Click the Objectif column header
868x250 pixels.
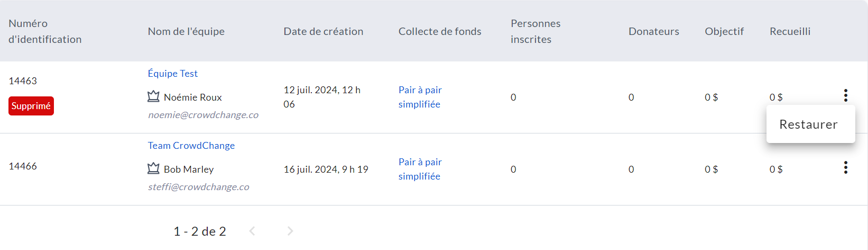click(724, 31)
